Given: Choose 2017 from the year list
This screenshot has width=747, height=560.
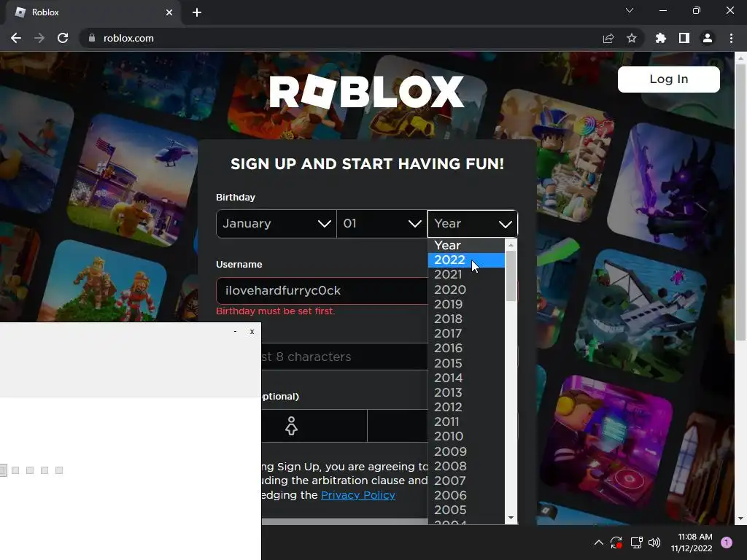Looking at the screenshot, I should [x=466, y=333].
